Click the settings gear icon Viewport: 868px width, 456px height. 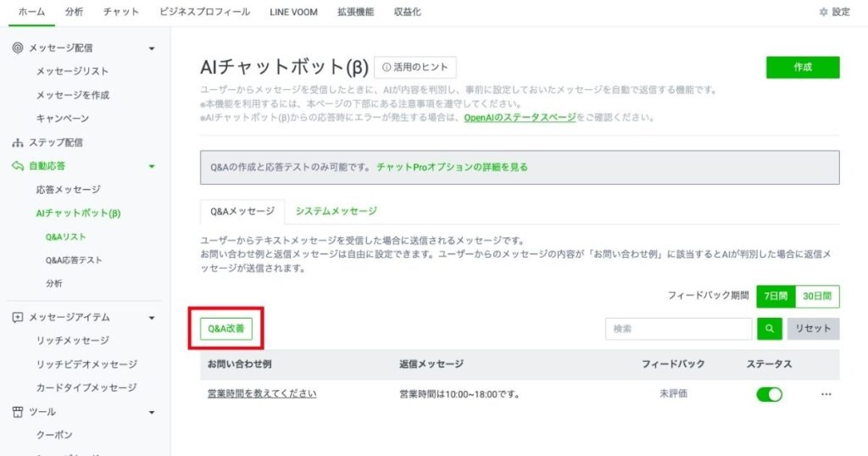click(823, 13)
